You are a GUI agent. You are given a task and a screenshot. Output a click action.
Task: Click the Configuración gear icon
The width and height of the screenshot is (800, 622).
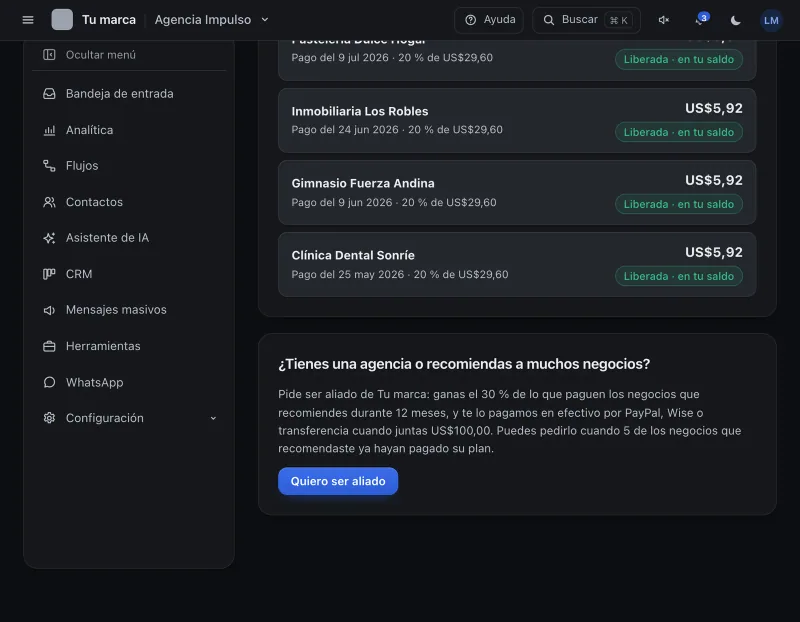point(49,418)
